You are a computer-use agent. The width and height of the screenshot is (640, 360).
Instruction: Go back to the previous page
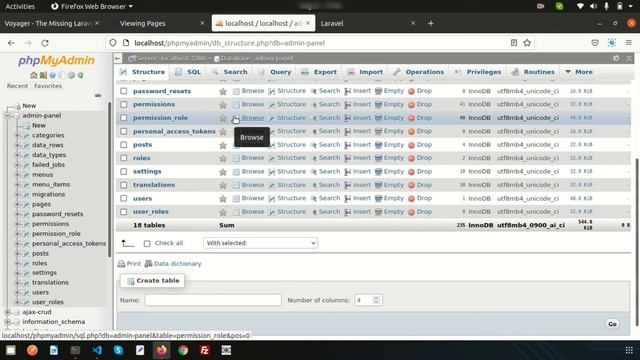click(x=11, y=43)
